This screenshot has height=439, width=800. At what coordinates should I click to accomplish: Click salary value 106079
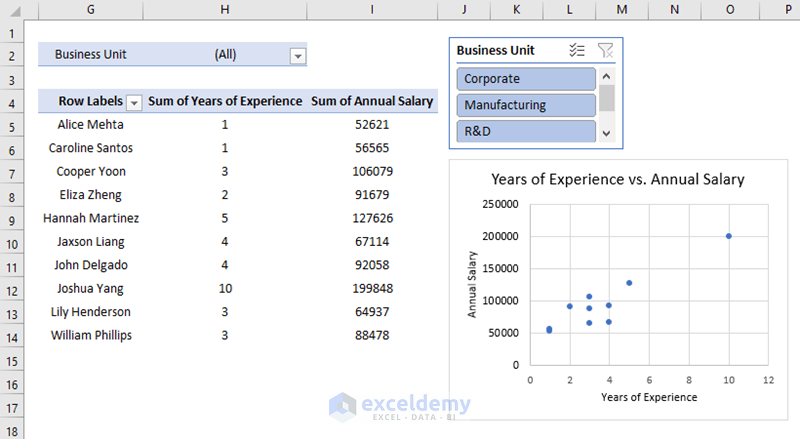click(372, 172)
